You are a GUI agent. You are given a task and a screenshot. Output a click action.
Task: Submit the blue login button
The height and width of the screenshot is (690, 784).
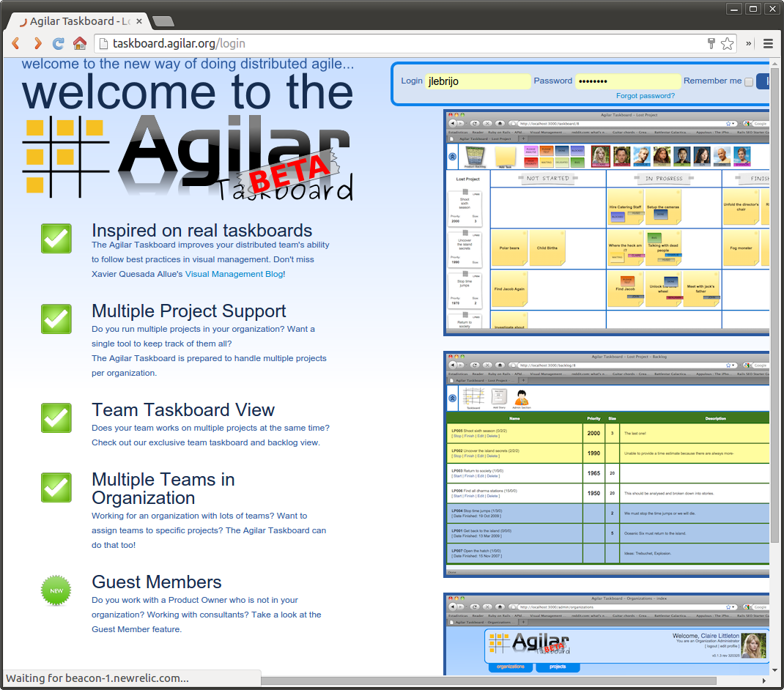763,81
